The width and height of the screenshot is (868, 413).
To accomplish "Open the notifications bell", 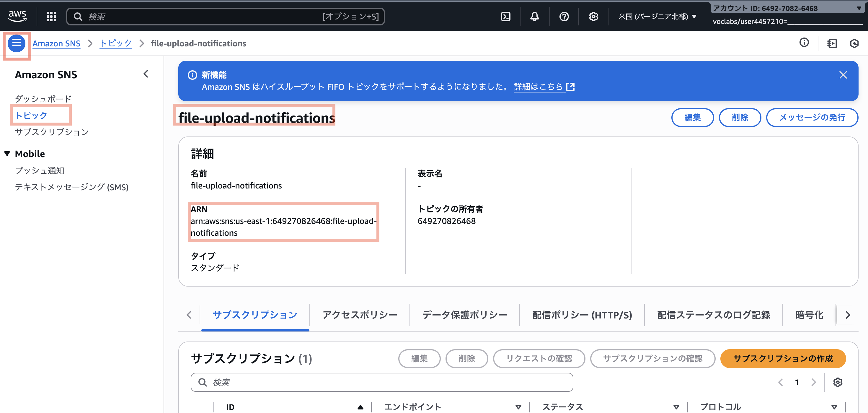I will point(534,17).
